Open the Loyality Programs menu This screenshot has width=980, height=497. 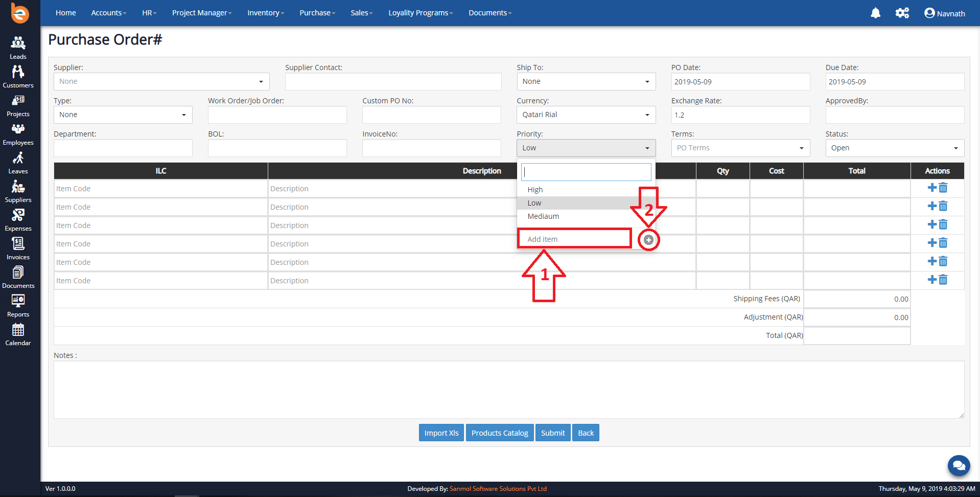[421, 13]
